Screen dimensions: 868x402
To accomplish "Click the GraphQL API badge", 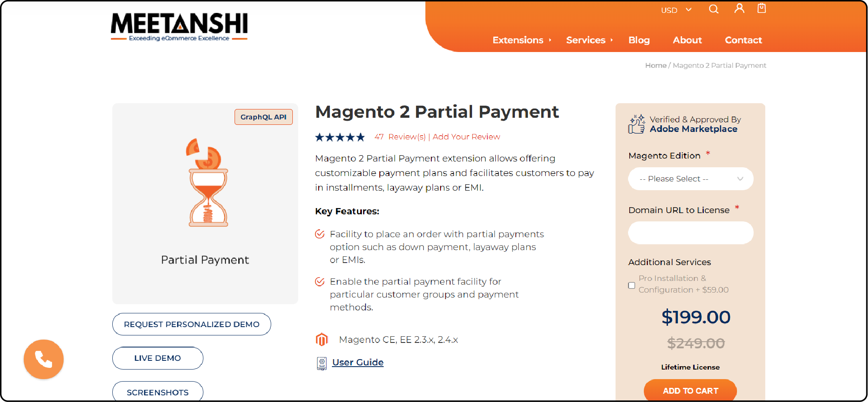I will [264, 117].
